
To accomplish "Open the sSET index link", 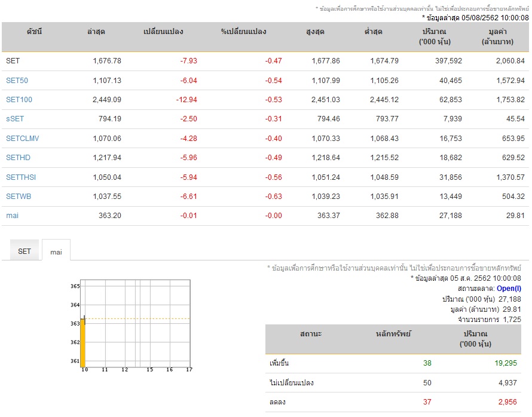I will coord(15,119).
